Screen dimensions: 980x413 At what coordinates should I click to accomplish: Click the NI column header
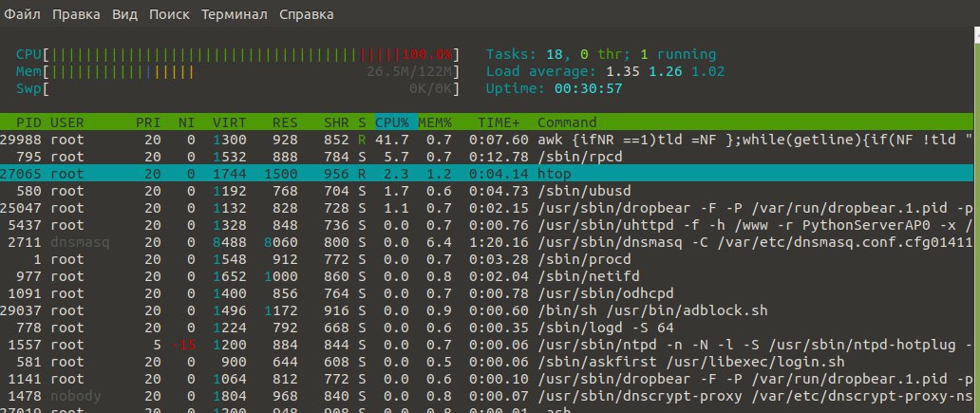[x=186, y=122]
